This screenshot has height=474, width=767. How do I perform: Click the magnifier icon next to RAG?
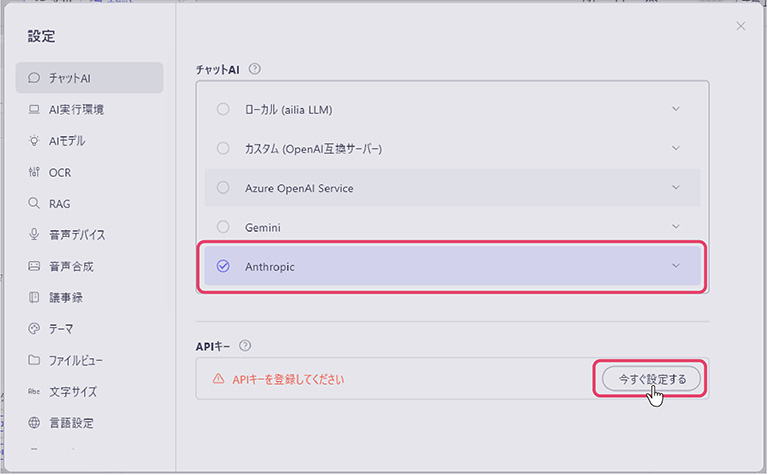pos(34,204)
